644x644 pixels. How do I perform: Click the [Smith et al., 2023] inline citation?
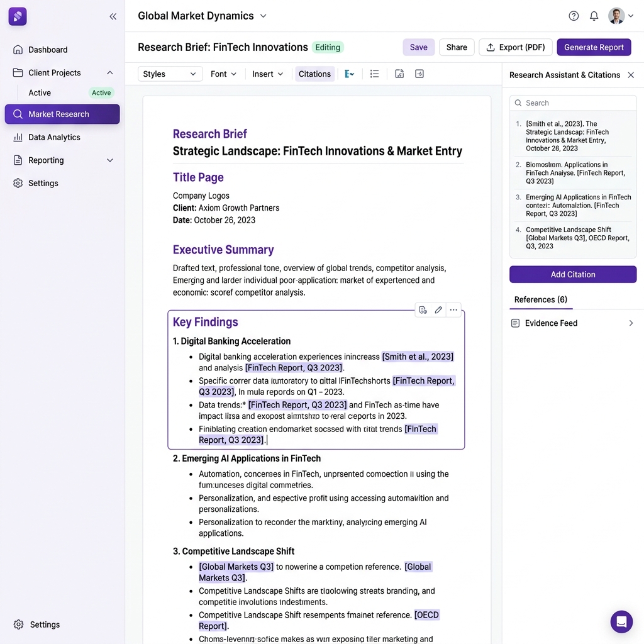point(418,357)
